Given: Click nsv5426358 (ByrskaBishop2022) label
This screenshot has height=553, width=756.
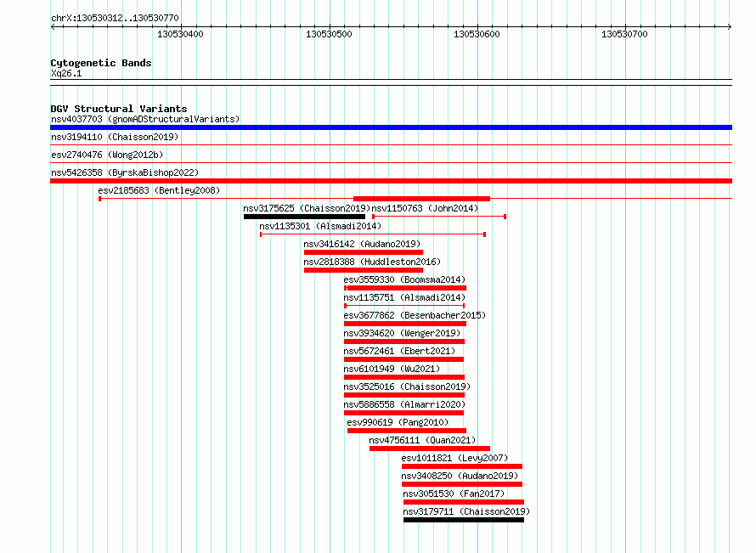Looking at the screenshot, I should [x=125, y=172].
